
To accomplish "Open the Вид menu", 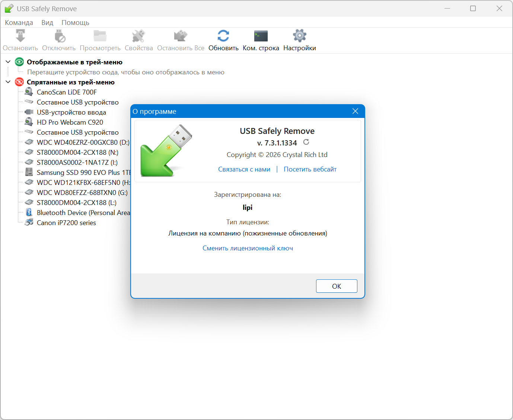I will (x=47, y=23).
